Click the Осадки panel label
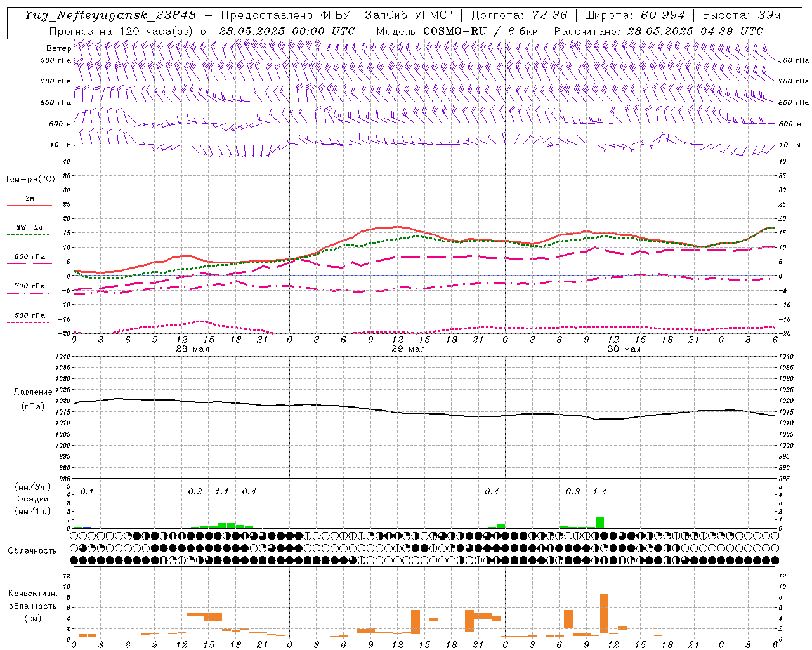Viewport: 812px width, 650px height. 33,499
